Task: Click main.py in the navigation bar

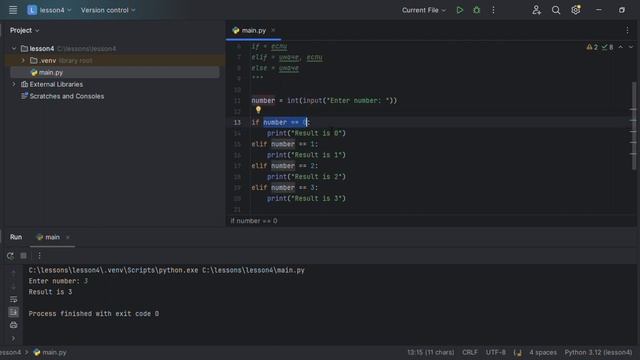Action: [50, 353]
